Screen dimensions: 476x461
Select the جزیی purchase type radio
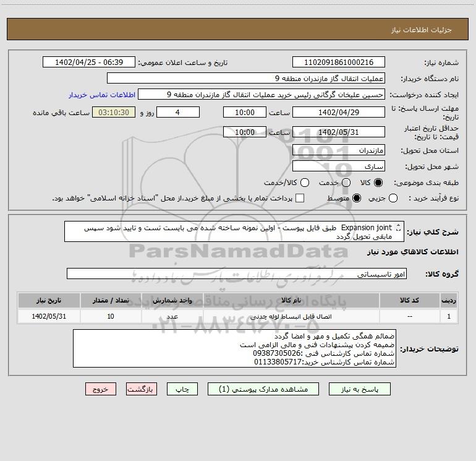tap(393, 199)
